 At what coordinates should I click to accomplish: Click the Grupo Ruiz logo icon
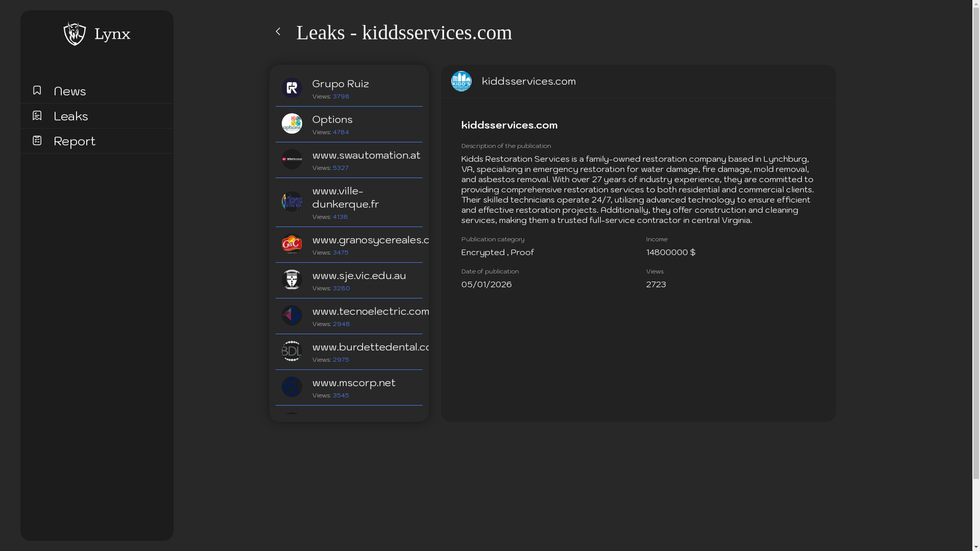pyautogui.click(x=292, y=88)
